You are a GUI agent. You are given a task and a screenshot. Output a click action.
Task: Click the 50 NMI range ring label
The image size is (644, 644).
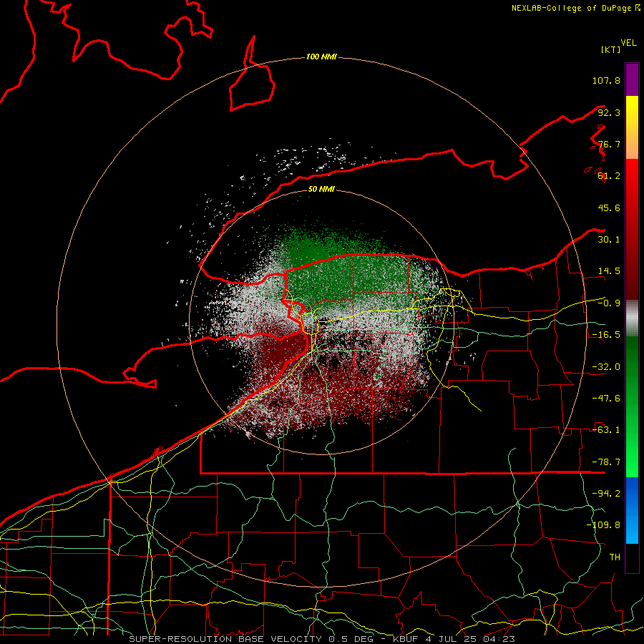pos(321,189)
